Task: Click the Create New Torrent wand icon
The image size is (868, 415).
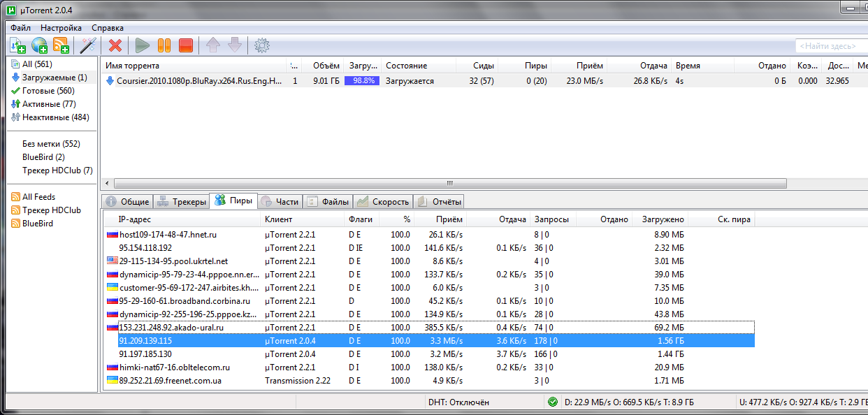Action: [x=87, y=45]
